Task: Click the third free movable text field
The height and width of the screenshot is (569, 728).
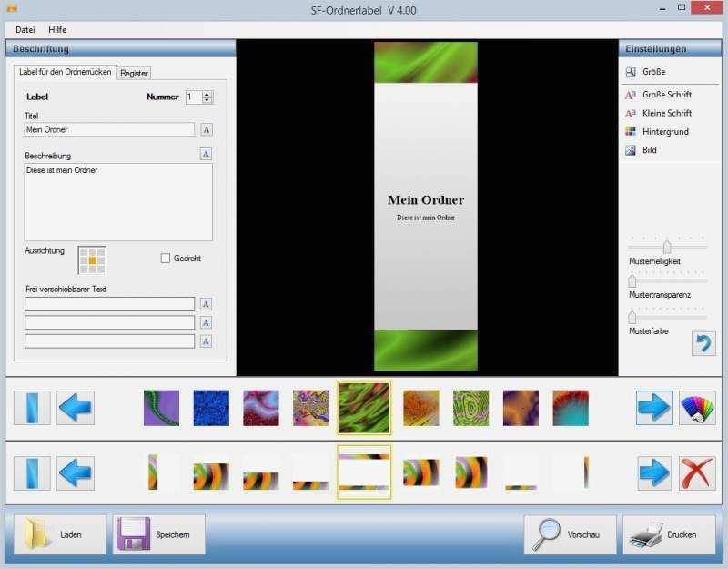Action: pos(109,340)
